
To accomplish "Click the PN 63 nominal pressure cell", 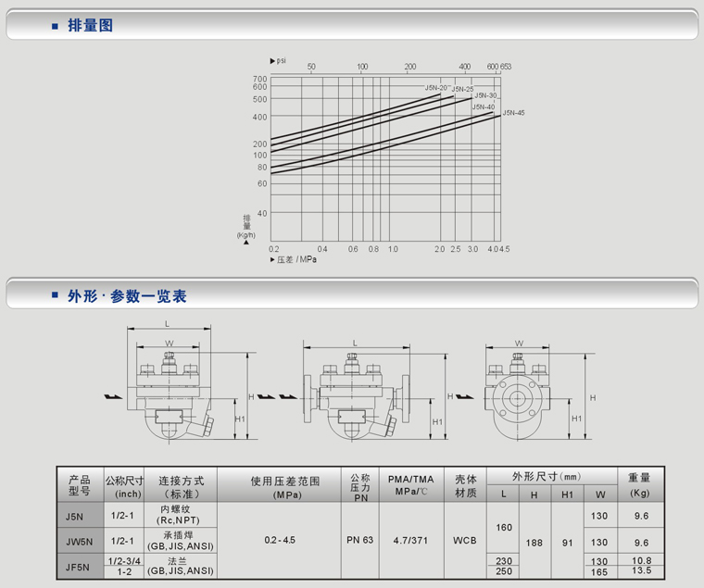I will pyautogui.click(x=359, y=540).
